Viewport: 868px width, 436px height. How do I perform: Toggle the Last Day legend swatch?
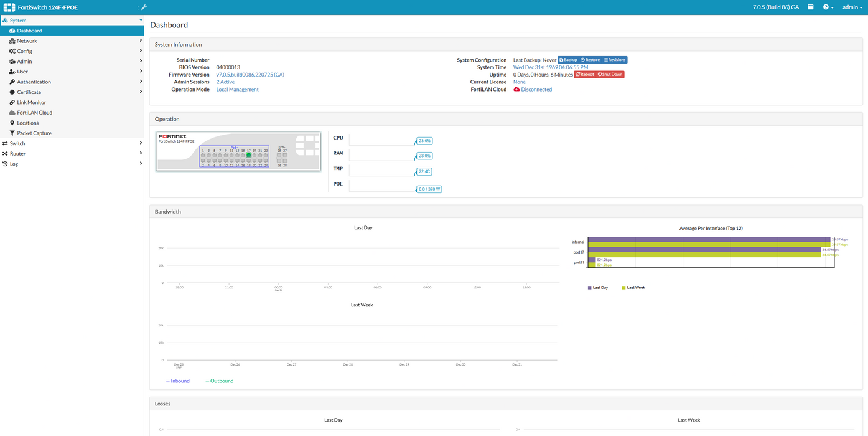589,288
